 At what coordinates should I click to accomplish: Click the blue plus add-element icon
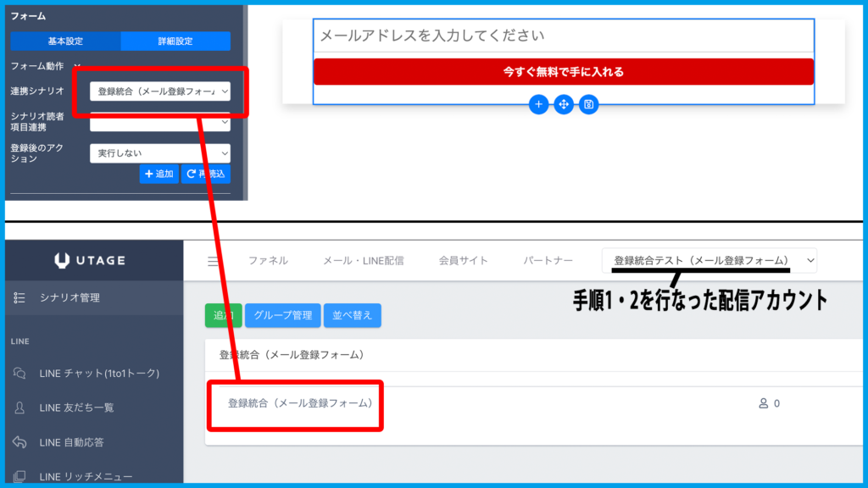(x=538, y=104)
